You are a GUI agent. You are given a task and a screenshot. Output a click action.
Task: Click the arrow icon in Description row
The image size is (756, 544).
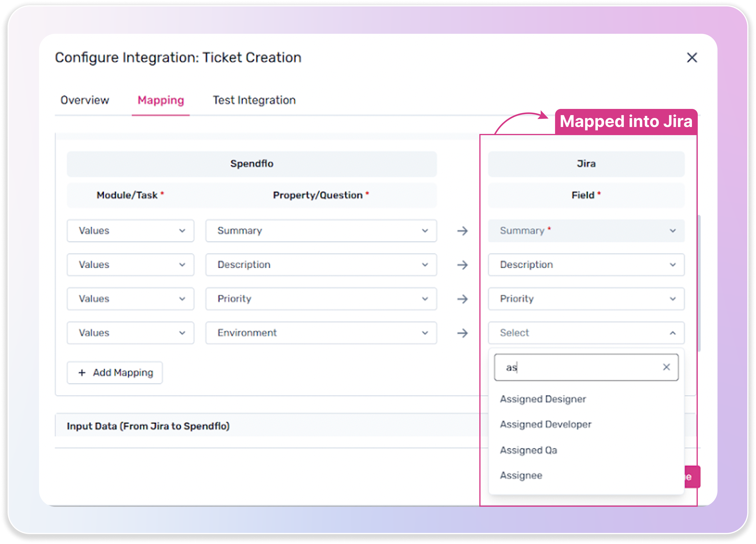coord(462,265)
